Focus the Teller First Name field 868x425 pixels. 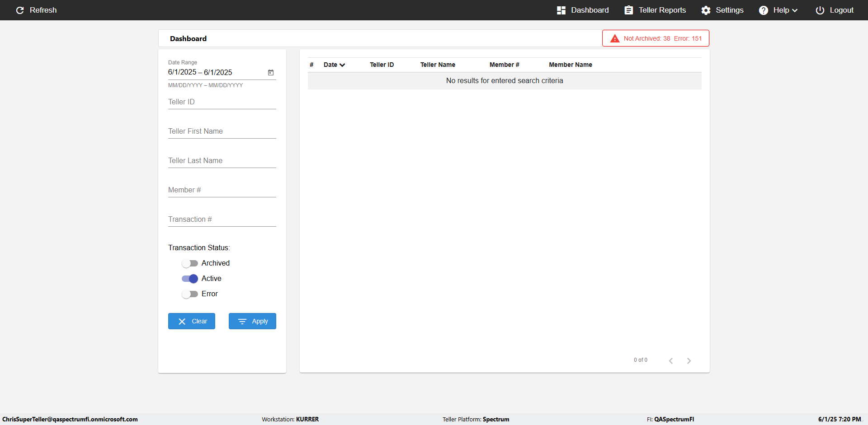pos(222,131)
